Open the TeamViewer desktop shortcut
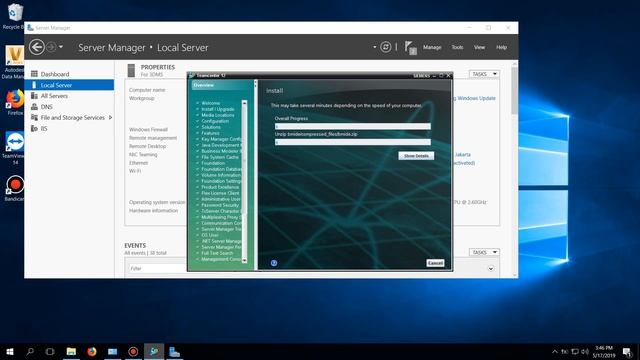 14,148
